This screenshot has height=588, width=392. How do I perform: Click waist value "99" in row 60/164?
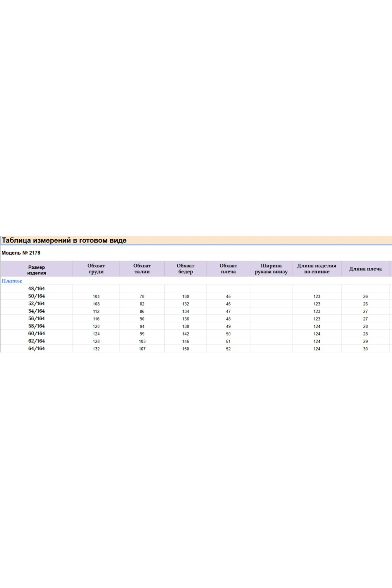tap(142, 334)
